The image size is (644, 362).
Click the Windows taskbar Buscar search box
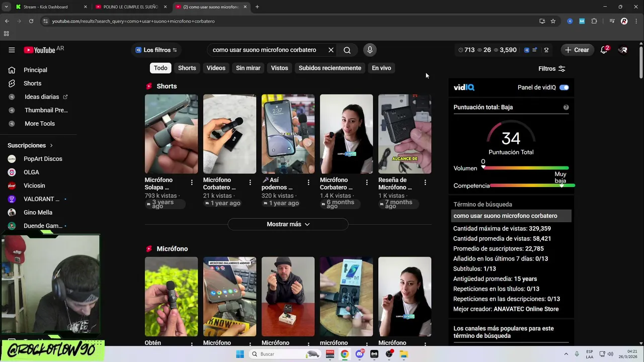click(285, 354)
